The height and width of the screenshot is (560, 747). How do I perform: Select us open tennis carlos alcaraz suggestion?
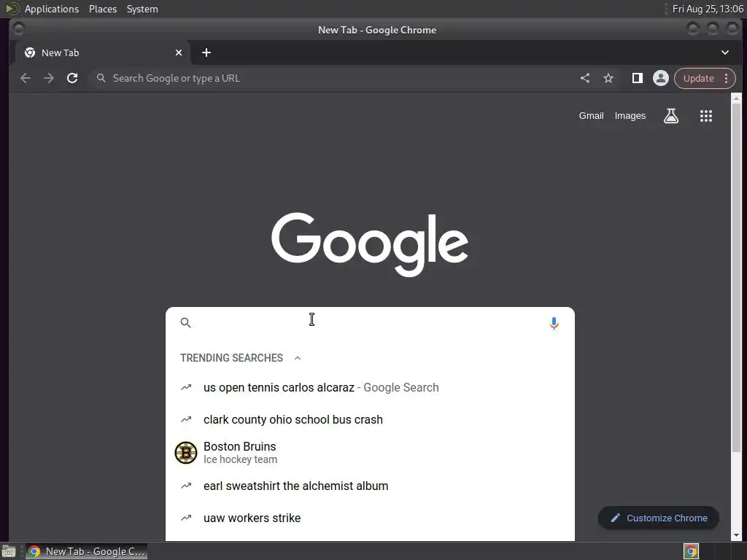[x=370, y=388]
